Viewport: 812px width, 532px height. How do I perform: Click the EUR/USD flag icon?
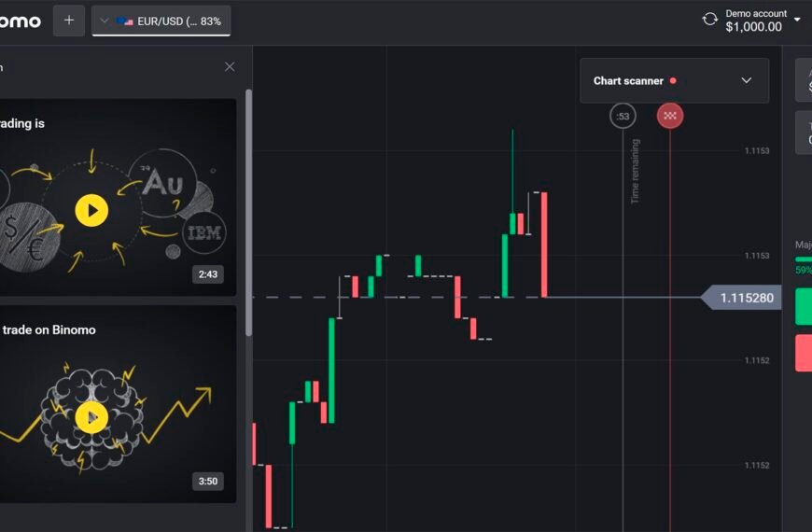pyautogui.click(x=125, y=21)
